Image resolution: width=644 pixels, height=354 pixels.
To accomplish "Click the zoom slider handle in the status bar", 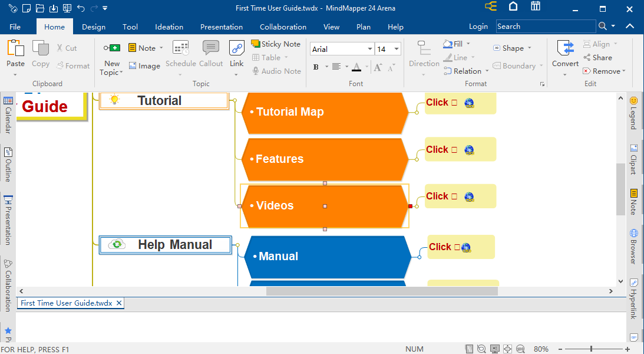I will pyautogui.click(x=591, y=349).
